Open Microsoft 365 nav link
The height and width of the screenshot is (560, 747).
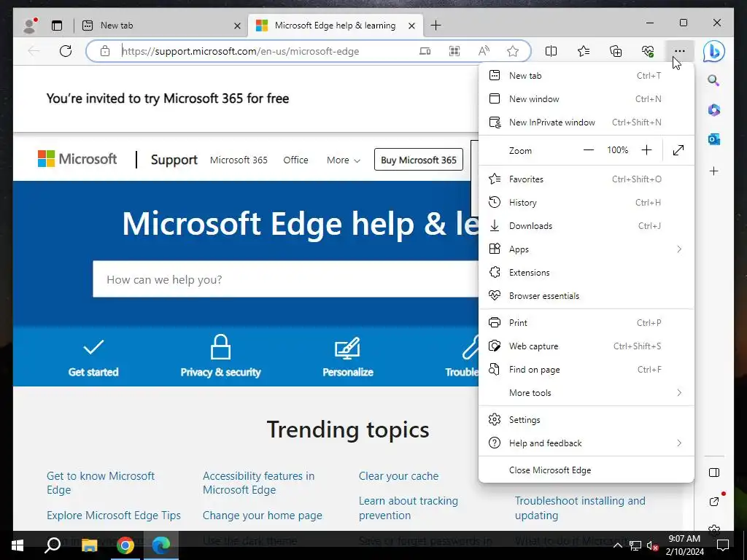tap(239, 160)
